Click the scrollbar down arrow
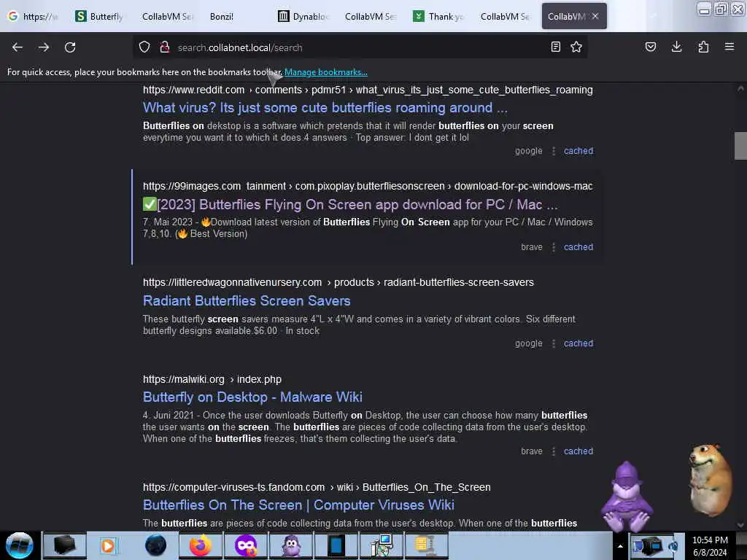This screenshot has height=560, width=747. pos(740,525)
